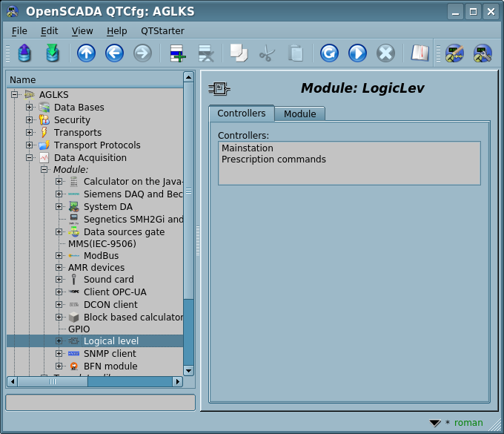Expand the Logical level tree node

(x=59, y=341)
